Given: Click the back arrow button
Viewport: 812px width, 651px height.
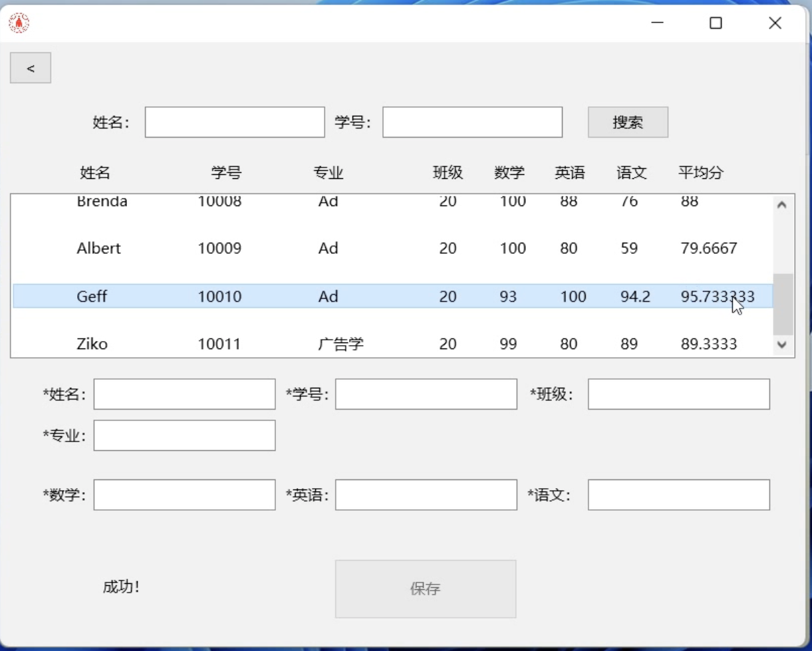Looking at the screenshot, I should [x=31, y=68].
